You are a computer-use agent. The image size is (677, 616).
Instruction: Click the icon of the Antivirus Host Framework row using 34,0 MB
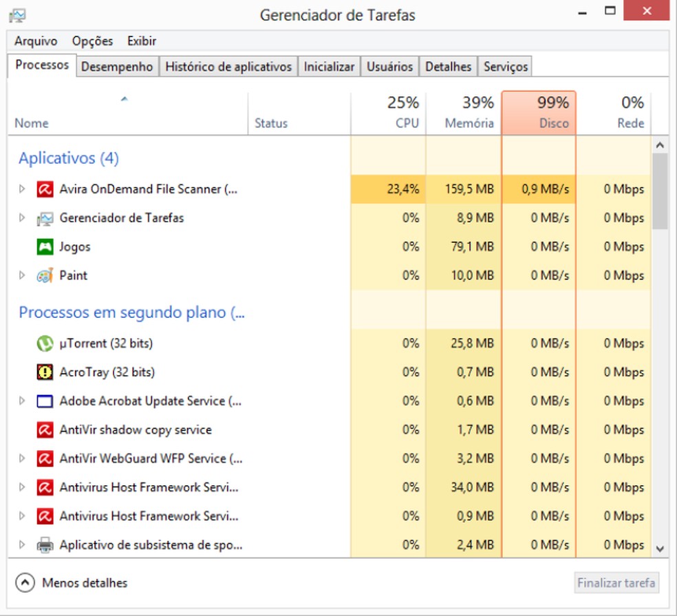[45, 487]
